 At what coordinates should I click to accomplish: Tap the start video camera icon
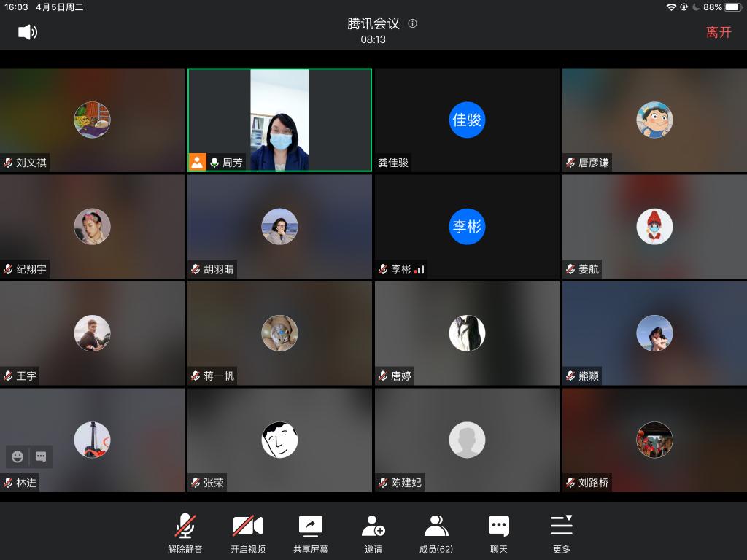click(x=247, y=525)
